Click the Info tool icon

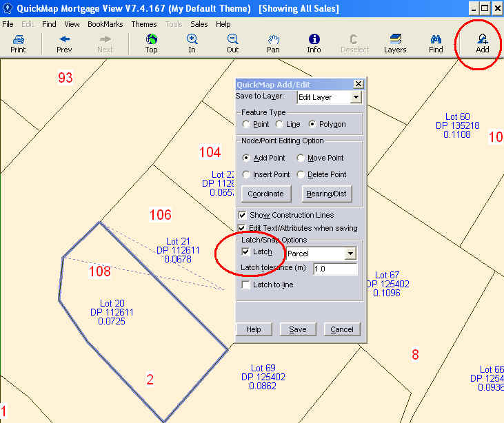tap(314, 40)
